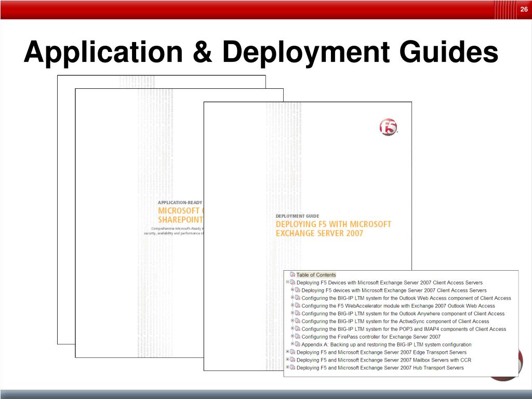Select the POP3 and IMAP4 components bookmark text
The image size is (532, 399).
coord(404,329)
